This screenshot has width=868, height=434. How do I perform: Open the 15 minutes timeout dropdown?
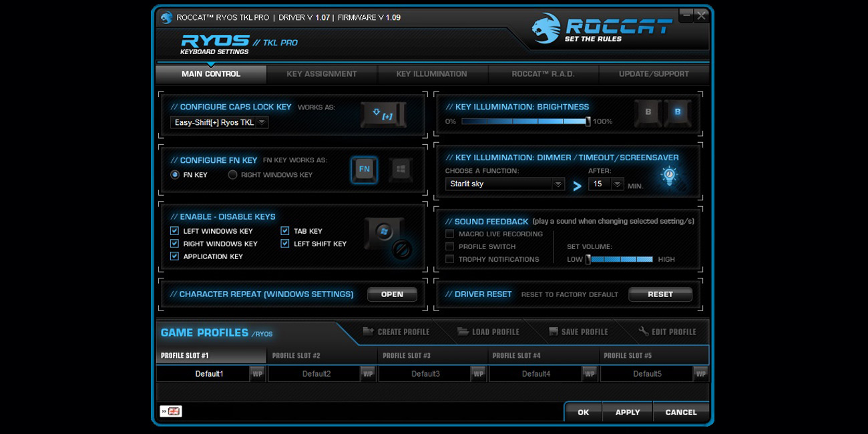coord(606,184)
